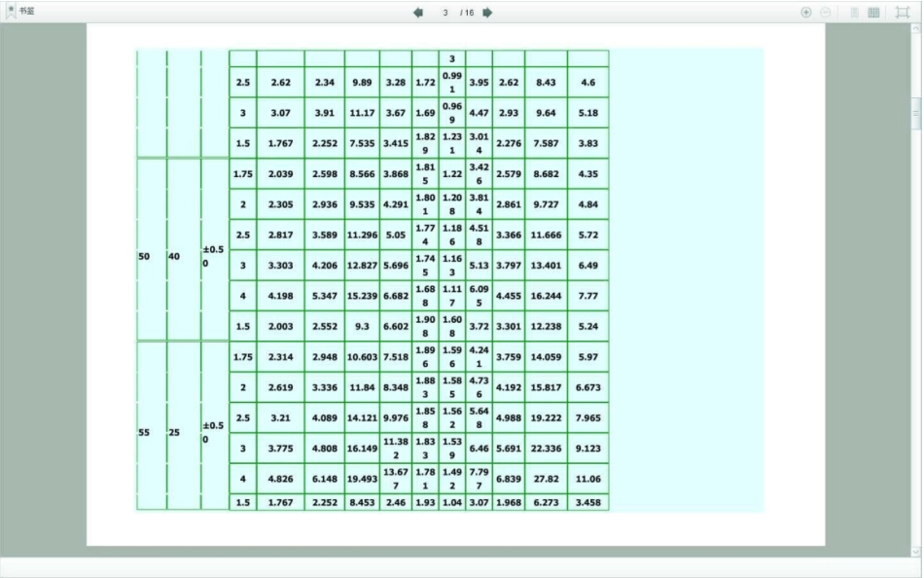The width and height of the screenshot is (924, 578).
Task: Click the 书签 label text
Action: tap(27, 12)
